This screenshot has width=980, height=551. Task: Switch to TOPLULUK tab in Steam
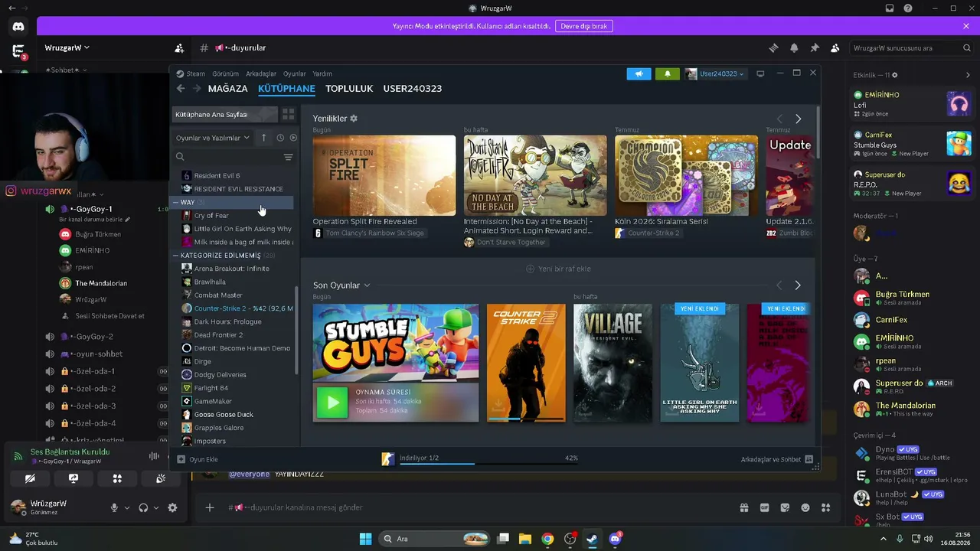[349, 89]
